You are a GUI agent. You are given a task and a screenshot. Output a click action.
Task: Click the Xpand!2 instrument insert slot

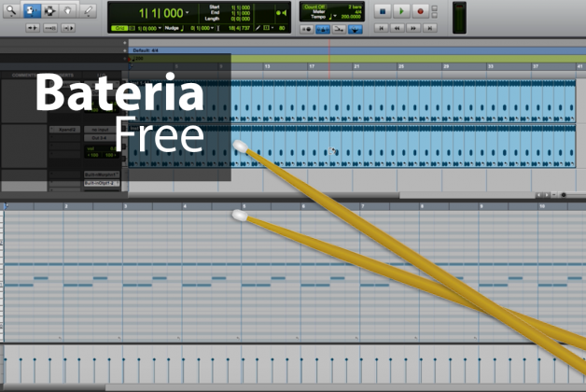pos(63,130)
